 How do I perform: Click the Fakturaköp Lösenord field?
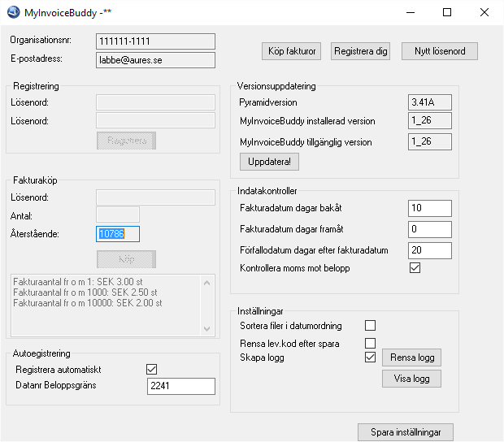[x=155, y=197]
